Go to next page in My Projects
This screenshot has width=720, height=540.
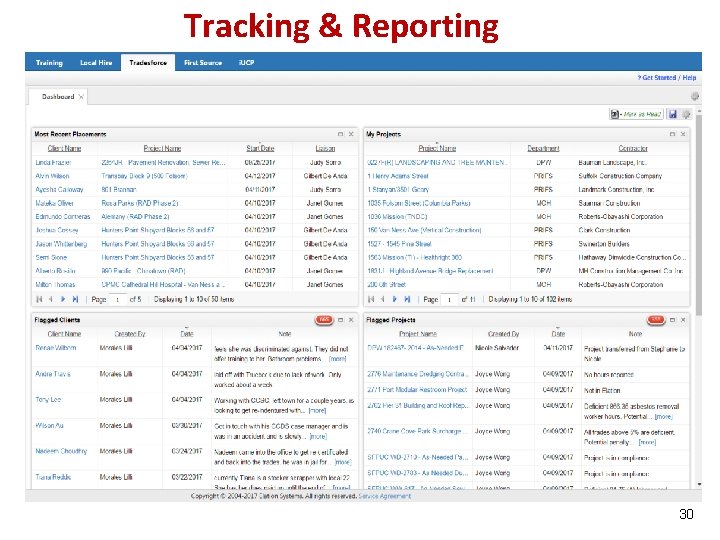394,299
